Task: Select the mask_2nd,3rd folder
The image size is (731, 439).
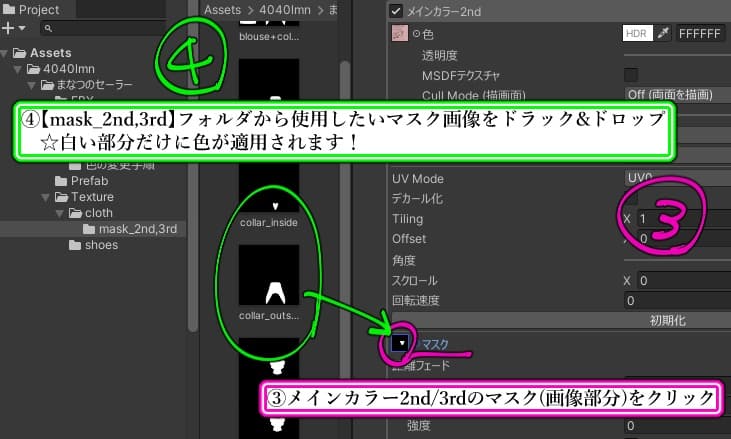Action: pyautogui.click(x=138, y=229)
